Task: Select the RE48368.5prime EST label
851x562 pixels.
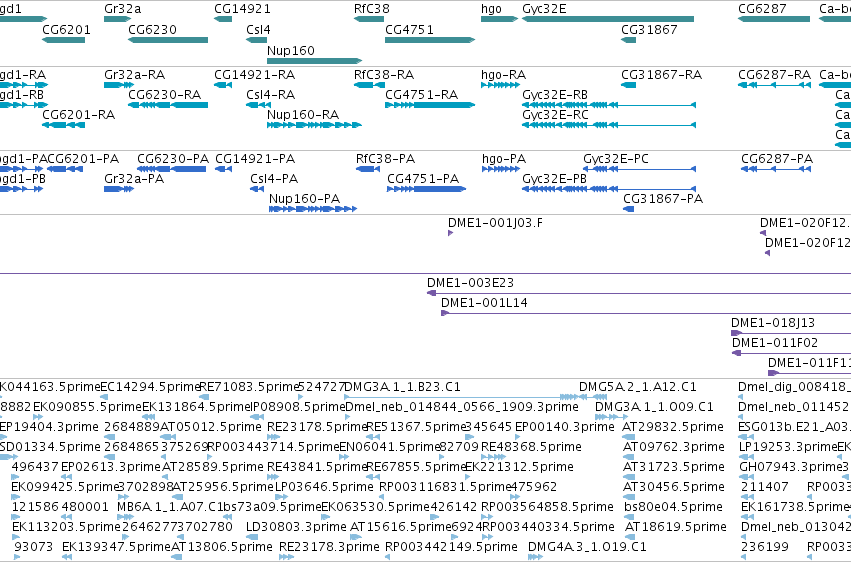Action: [531, 447]
